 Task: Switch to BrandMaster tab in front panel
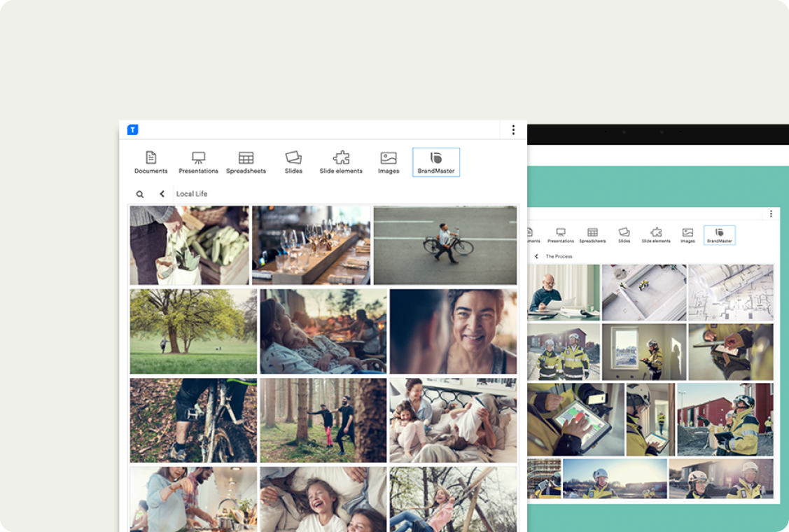click(436, 162)
